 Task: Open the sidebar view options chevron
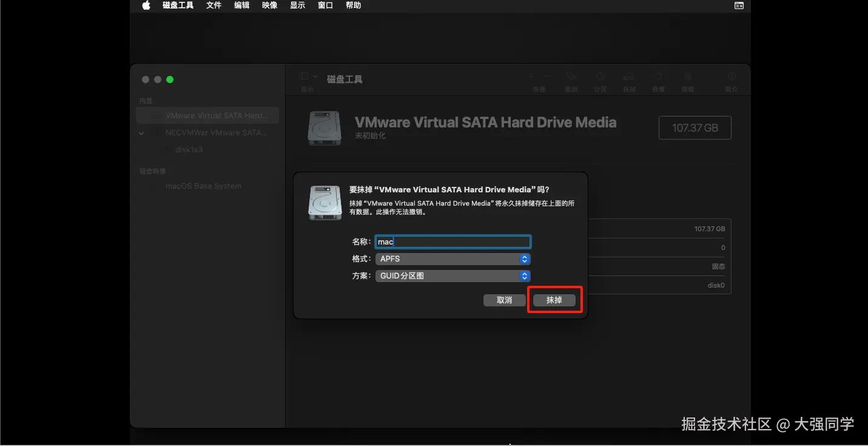point(315,76)
